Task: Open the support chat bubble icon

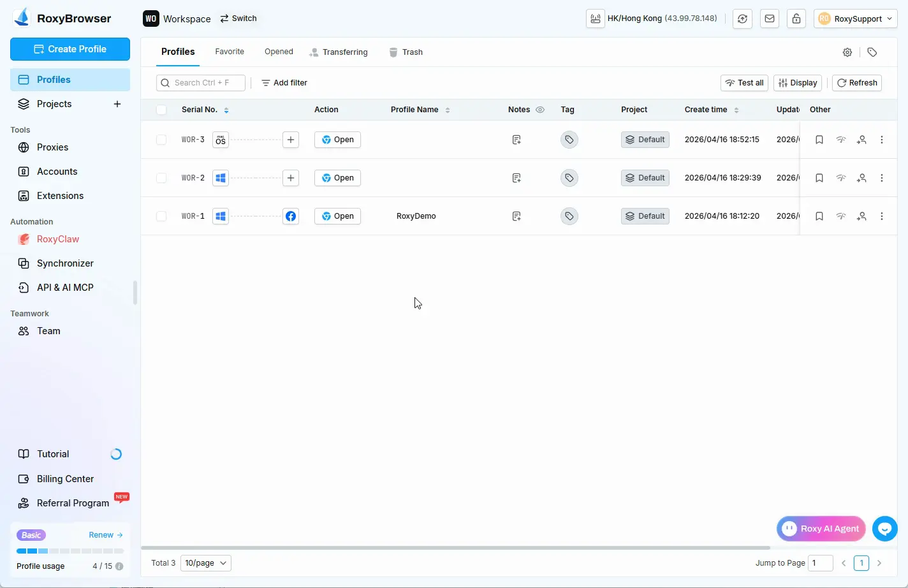Action: point(885,529)
